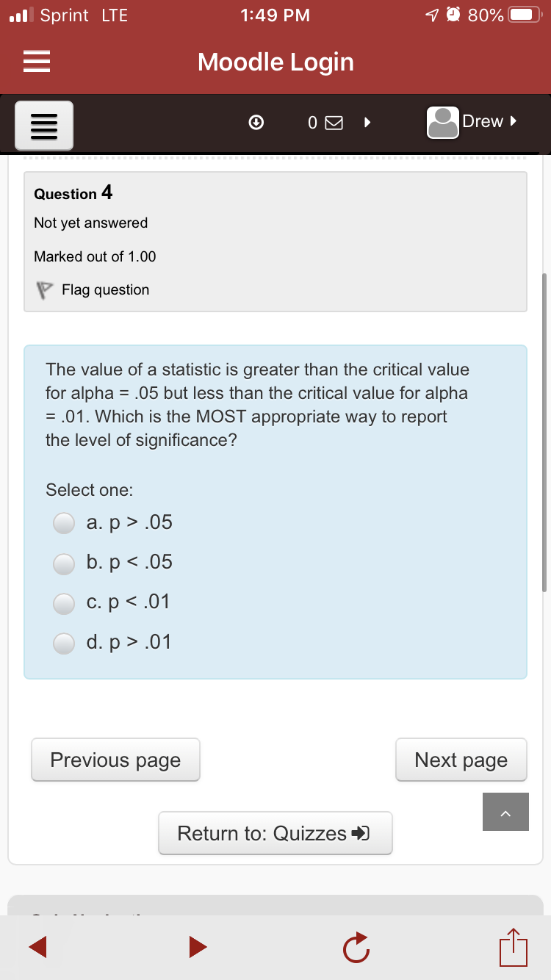The image size is (551, 980).
Task: Tap the circled down-arrow icon
Action: tap(256, 123)
